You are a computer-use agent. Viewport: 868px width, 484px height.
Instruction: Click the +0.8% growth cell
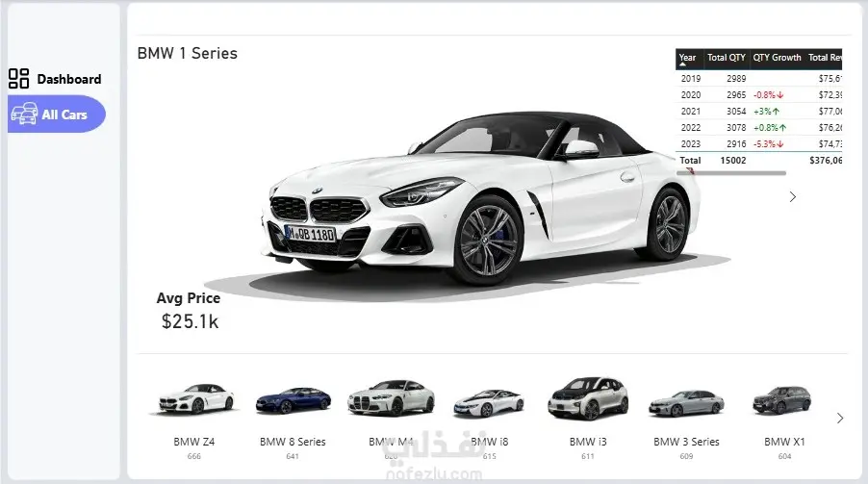770,127
